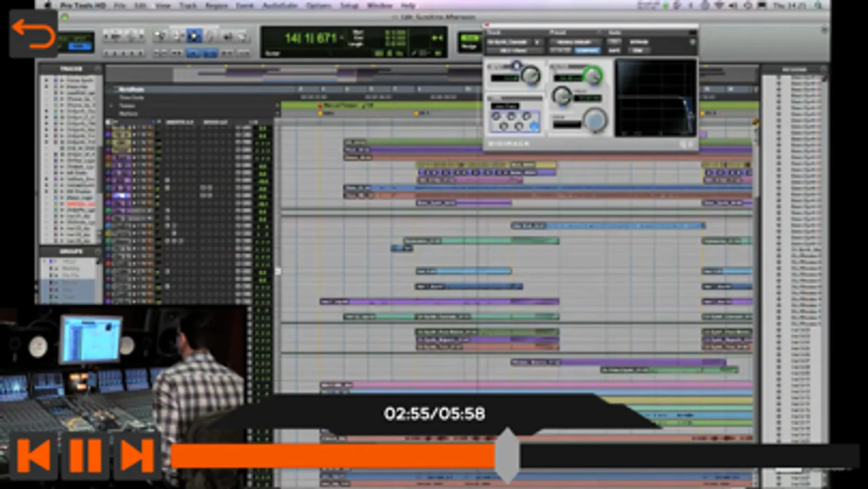Click the plug-in frequency response graph
868x489 pixels.
(656, 98)
